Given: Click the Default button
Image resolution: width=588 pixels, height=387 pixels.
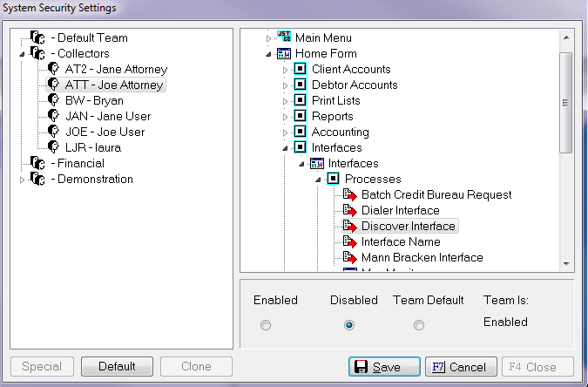Looking at the screenshot, I should coord(117,367).
